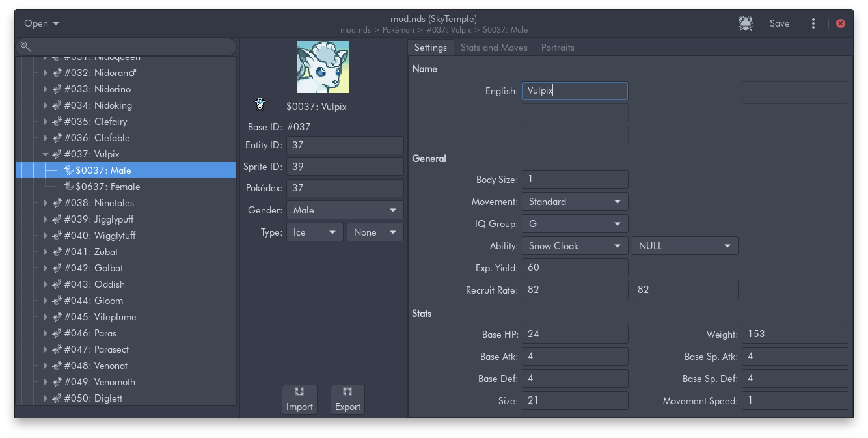868x438 pixels.
Task: Expand the #040: Wigglytuff tree node
Action: 46,236
